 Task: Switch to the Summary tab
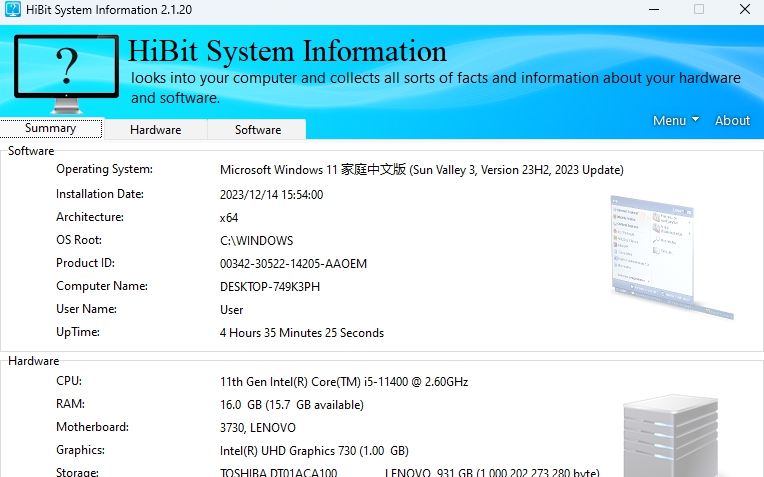click(51, 129)
